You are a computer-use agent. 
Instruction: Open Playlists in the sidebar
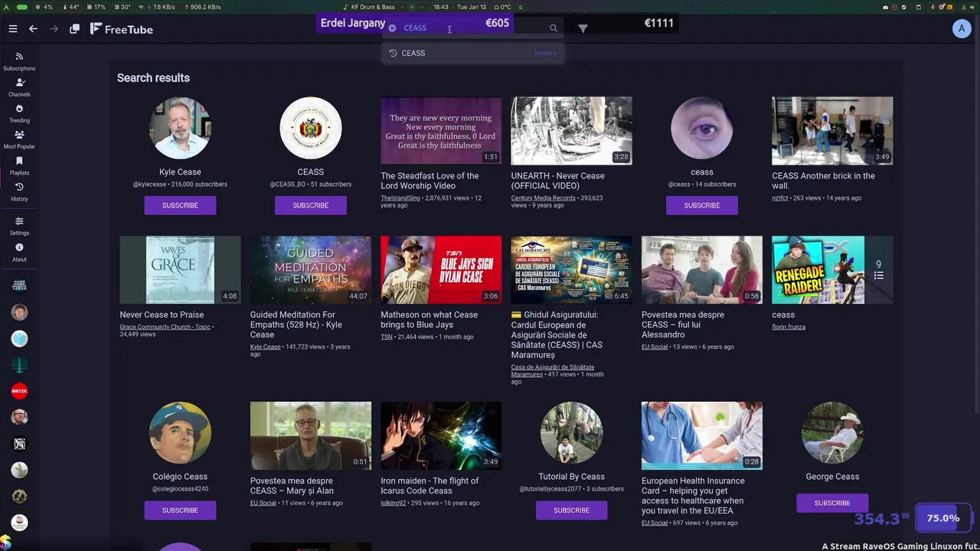[19, 165]
